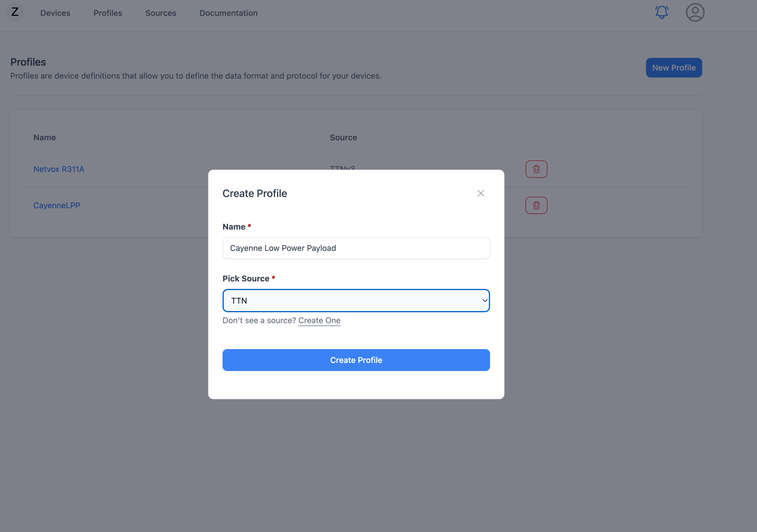Image resolution: width=757 pixels, height=532 pixels.
Task: Open the Netvox R311A profile
Action: (x=59, y=169)
